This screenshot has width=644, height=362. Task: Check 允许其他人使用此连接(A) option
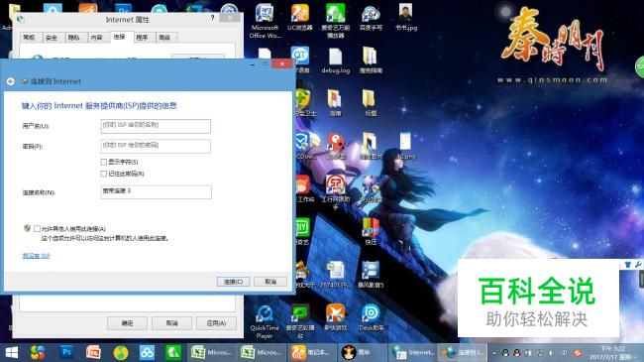38,229
